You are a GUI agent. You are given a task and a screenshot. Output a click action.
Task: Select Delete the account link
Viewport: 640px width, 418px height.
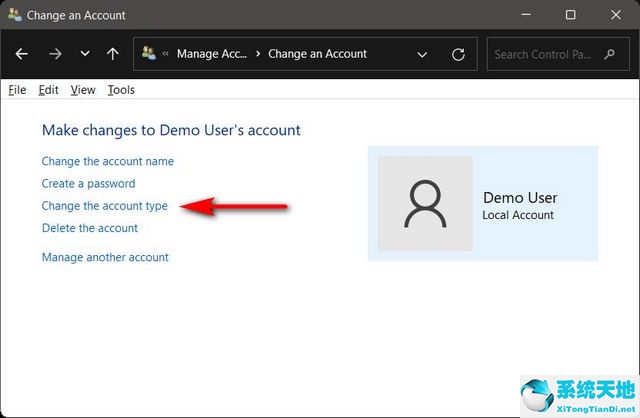90,228
